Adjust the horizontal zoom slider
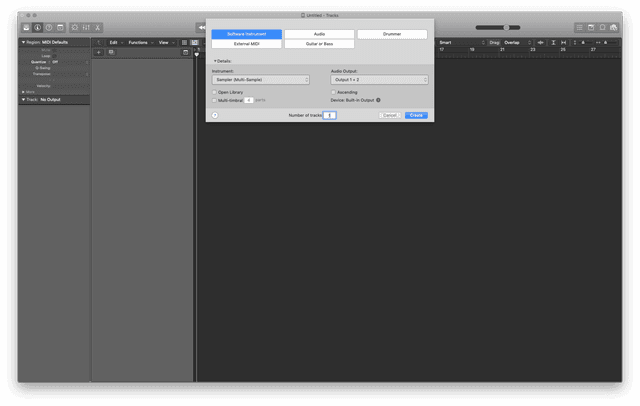This screenshot has height=406, width=640. pos(608,42)
